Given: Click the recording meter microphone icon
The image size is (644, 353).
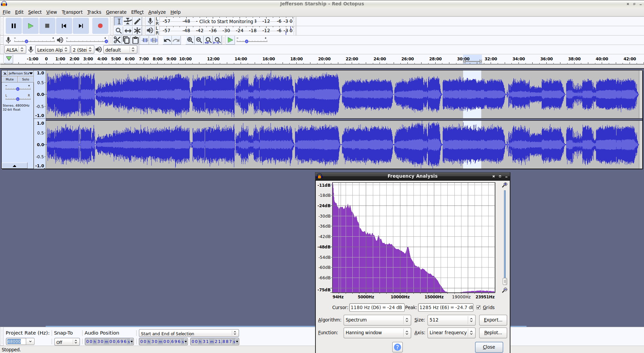Looking at the screenshot, I should 150,21.
